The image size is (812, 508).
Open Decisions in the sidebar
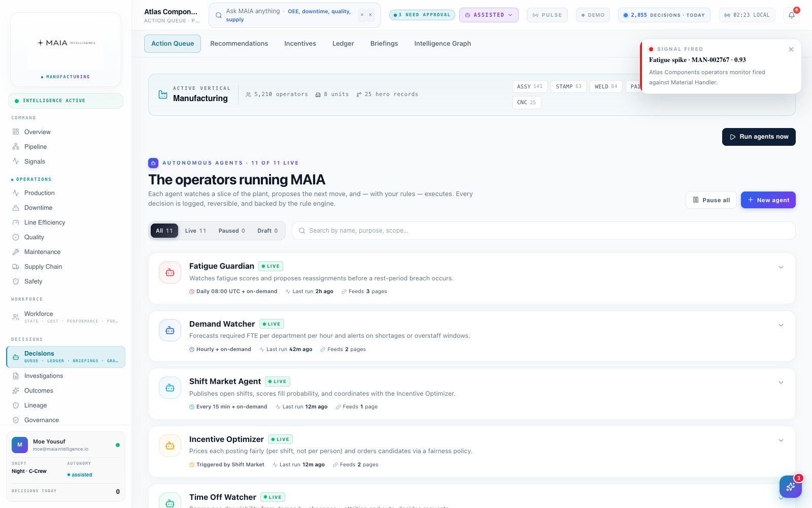[x=66, y=357]
